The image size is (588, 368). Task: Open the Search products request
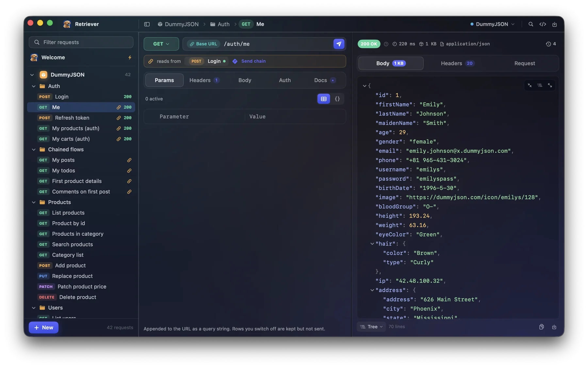pyautogui.click(x=81, y=244)
